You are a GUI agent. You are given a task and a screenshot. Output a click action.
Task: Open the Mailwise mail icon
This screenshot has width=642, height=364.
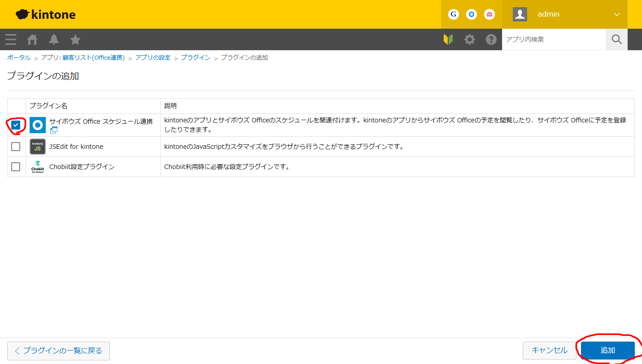pyautogui.click(x=489, y=14)
